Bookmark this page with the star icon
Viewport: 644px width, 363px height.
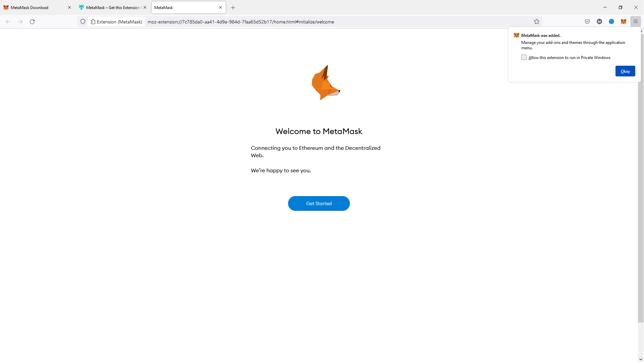click(x=537, y=22)
